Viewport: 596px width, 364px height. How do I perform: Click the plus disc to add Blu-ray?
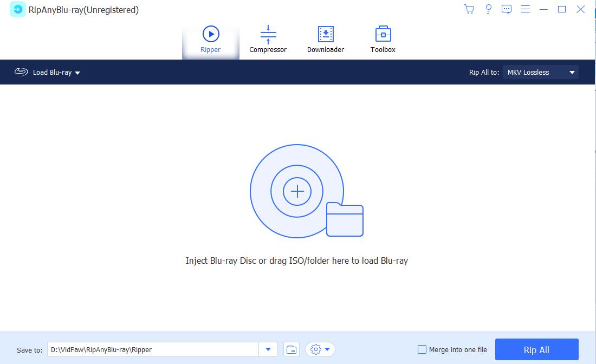pos(297,191)
